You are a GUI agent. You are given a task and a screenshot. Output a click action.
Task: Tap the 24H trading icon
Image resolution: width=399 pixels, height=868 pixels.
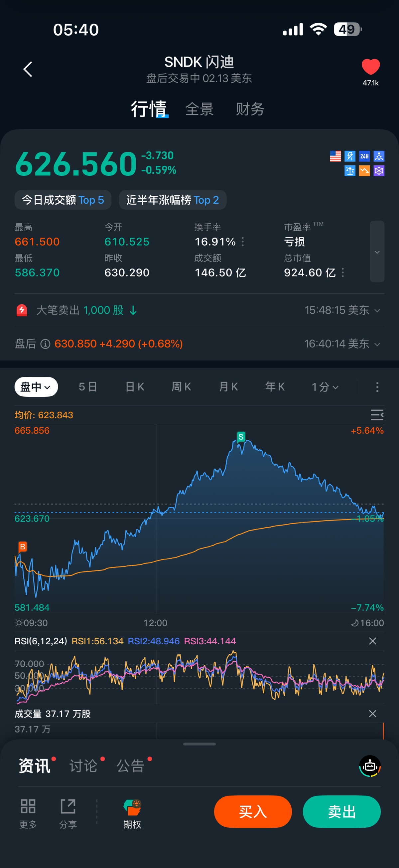click(364, 156)
